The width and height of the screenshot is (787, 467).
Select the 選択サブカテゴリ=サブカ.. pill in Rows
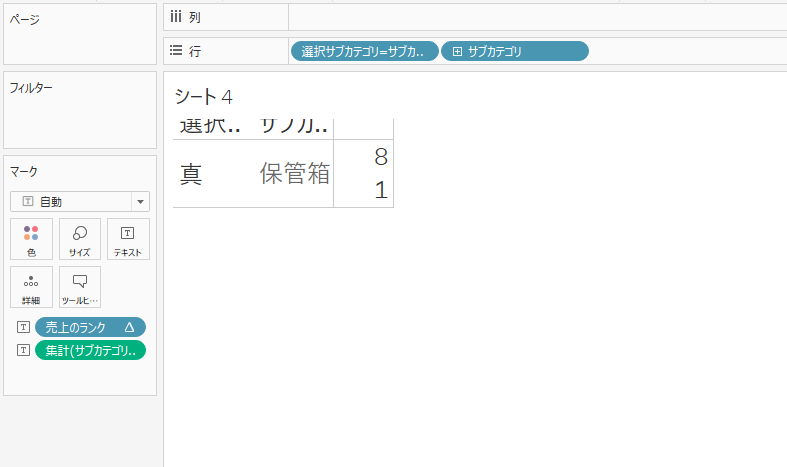363,51
